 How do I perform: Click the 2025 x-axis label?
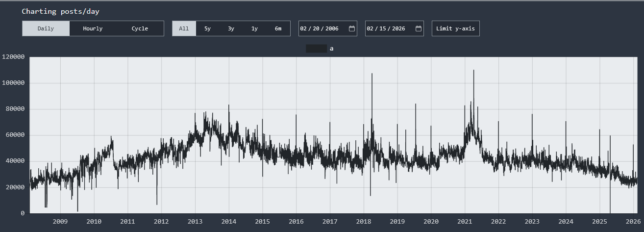pos(599,221)
